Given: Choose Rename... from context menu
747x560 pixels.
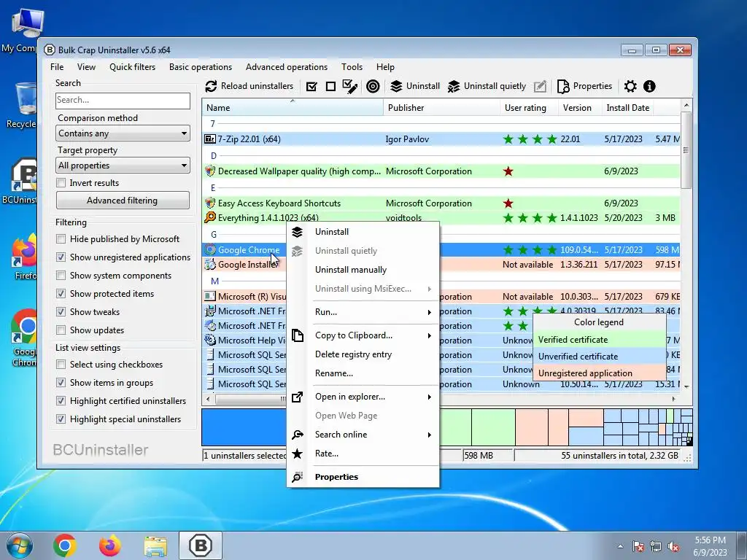Looking at the screenshot, I should [x=363, y=373].
